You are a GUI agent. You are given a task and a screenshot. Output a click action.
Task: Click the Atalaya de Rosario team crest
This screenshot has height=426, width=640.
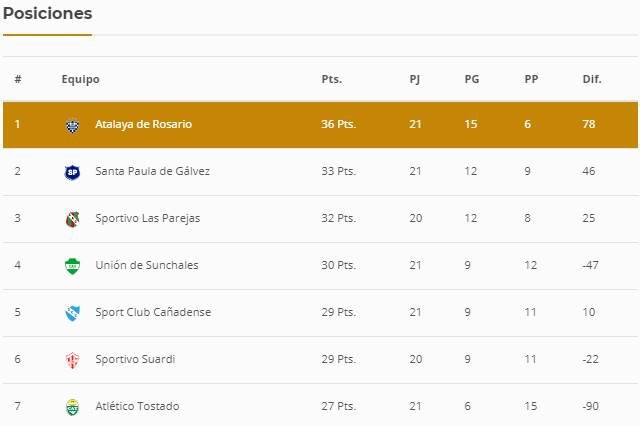(x=72, y=125)
